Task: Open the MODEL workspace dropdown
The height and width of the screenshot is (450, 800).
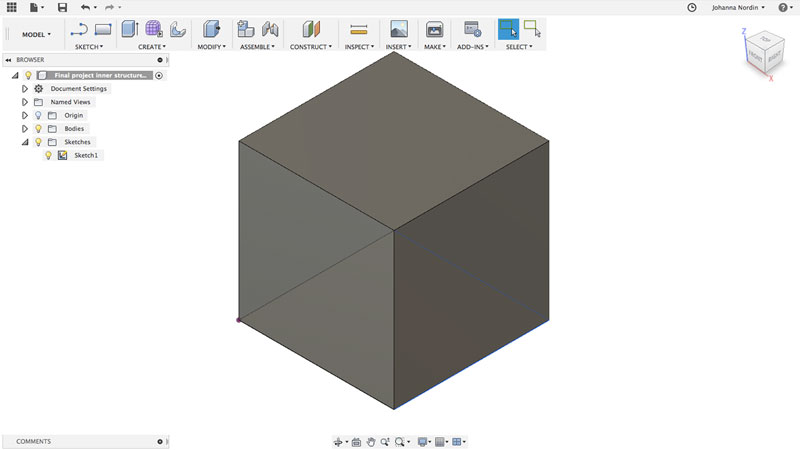Action: (36, 34)
